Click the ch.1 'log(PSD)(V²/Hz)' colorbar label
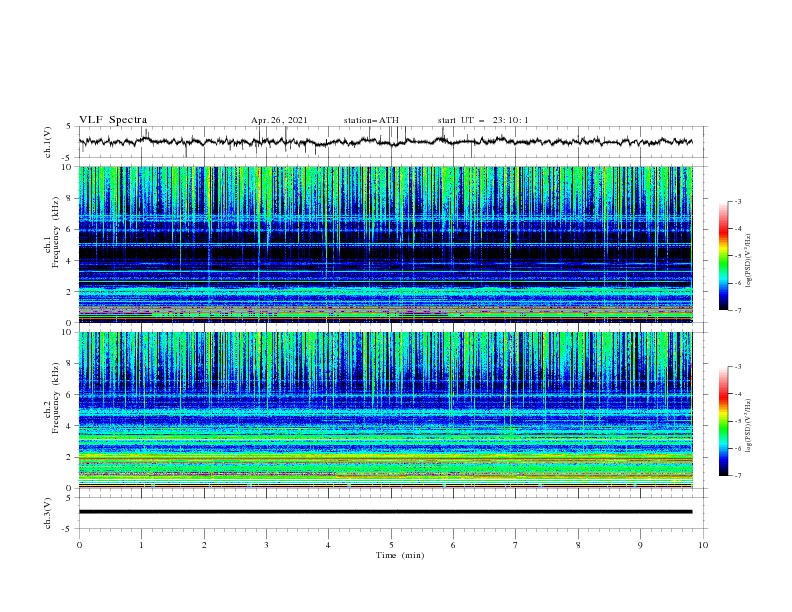 click(749, 261)
